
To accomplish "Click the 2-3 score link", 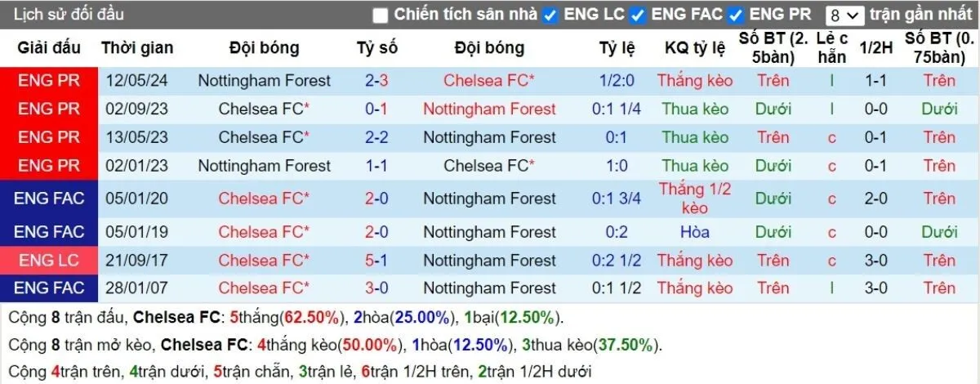I will (376, 81).
